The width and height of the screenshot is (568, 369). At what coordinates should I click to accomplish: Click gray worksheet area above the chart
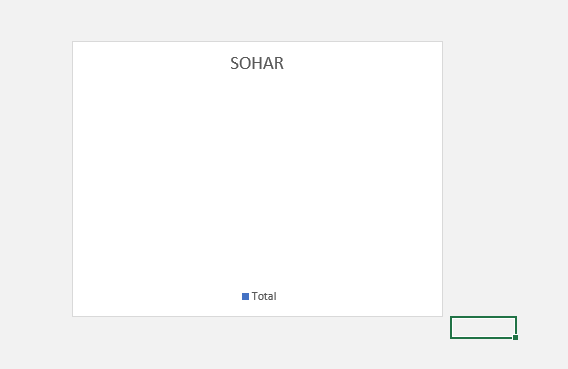[x=257, y=20]
